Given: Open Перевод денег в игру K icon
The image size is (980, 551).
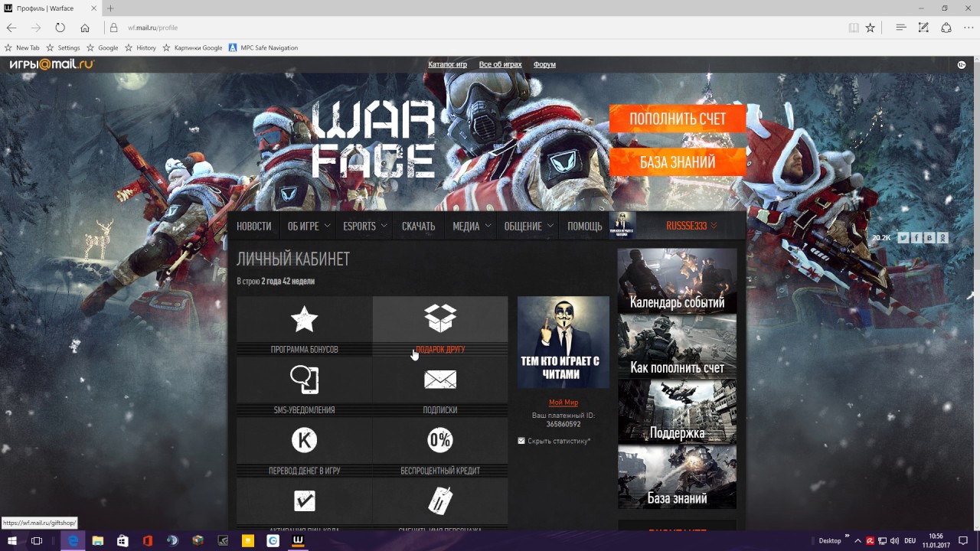Looking at the screenshot, I should (304, 440).
